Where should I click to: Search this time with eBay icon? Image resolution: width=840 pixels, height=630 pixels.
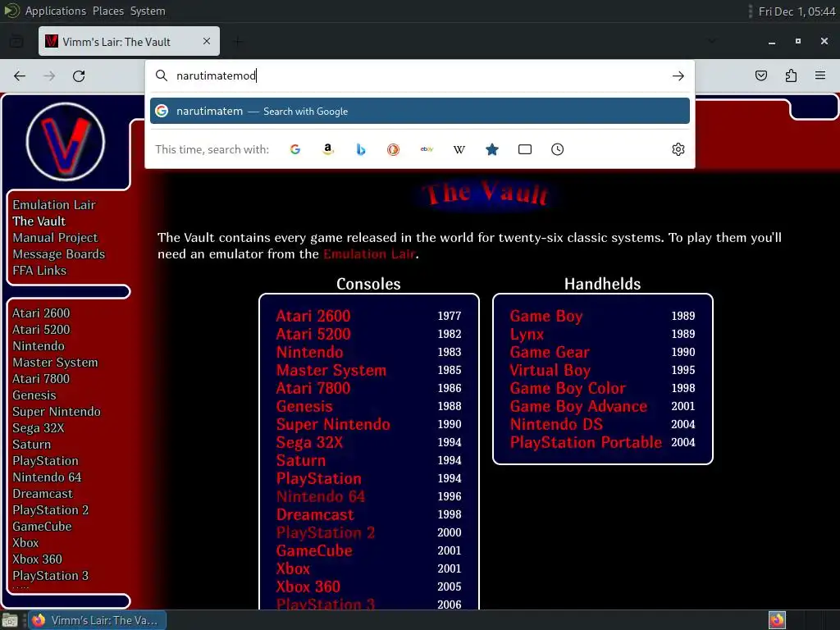[x=427, y=149]
